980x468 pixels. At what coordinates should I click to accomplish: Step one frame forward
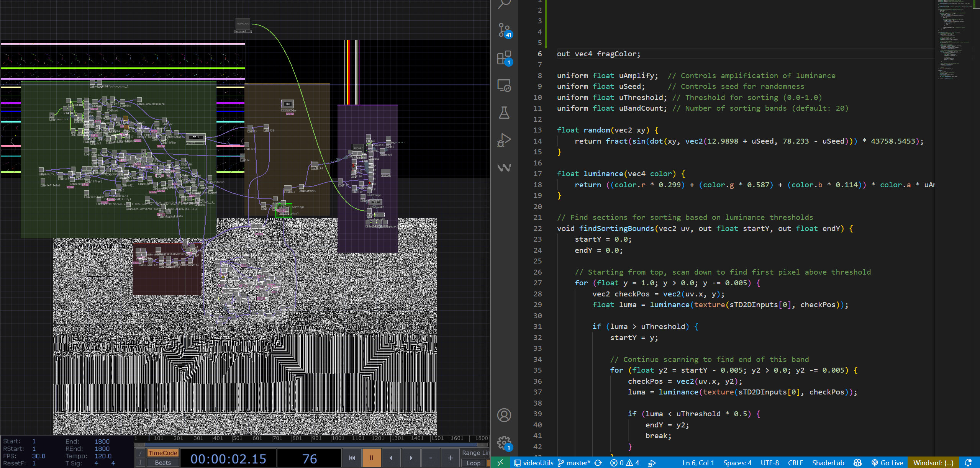point(411,458)
